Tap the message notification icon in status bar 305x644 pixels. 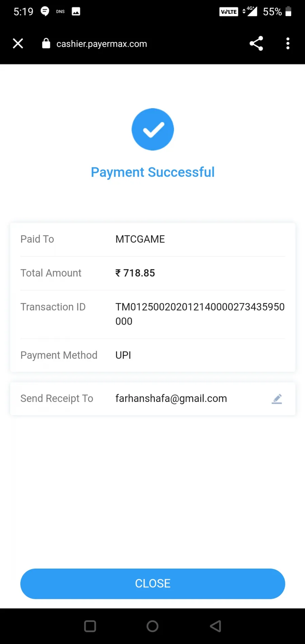[x=45, y=12]
